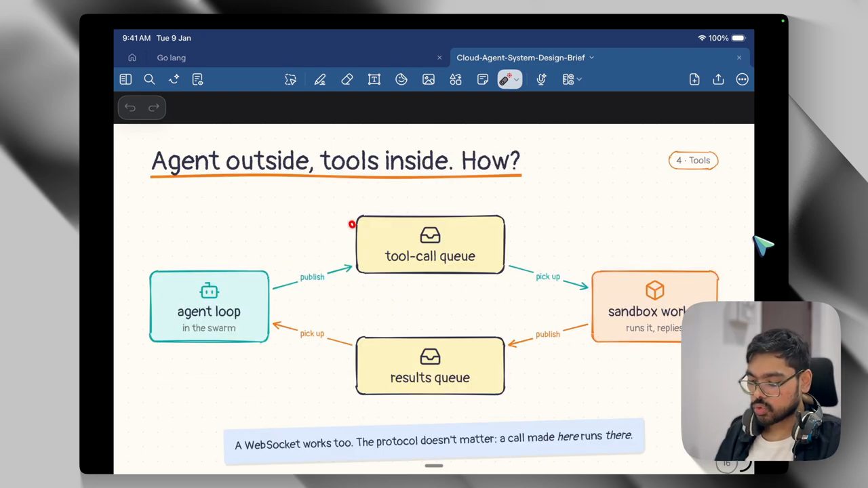Viewport: 868px width, 488px height.
Task: Click the Wi-Fi status icon
Action: tap(702, 38)
